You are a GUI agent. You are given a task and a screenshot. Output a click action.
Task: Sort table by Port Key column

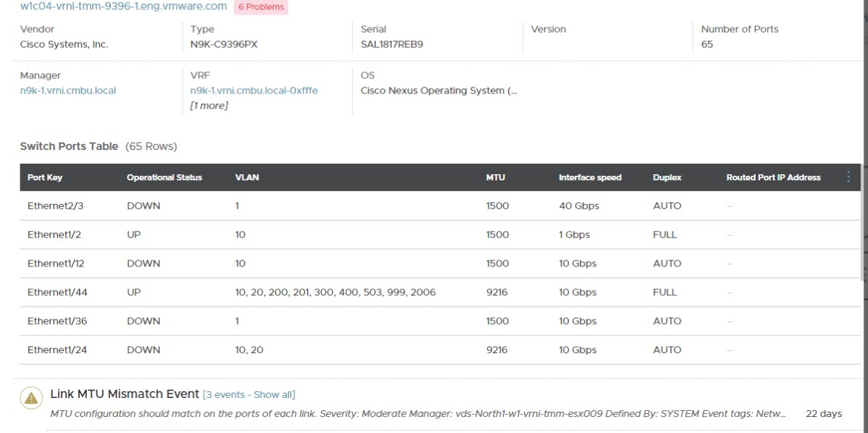[x=45, y=177]
